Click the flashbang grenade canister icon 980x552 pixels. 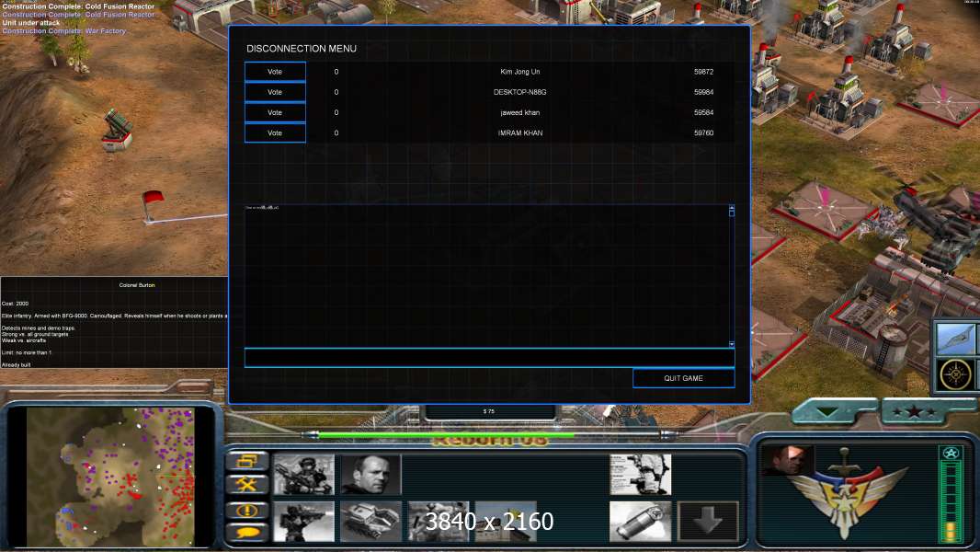641,522
